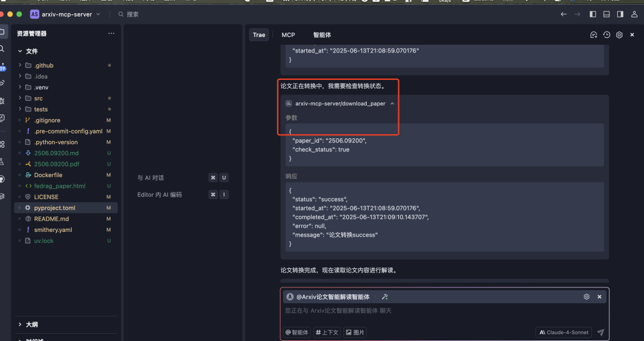Viewport: 644px width, 341px height.
Task: Click the 与 AI 对话 shortcut hint
Action: (x=150, y=178)
